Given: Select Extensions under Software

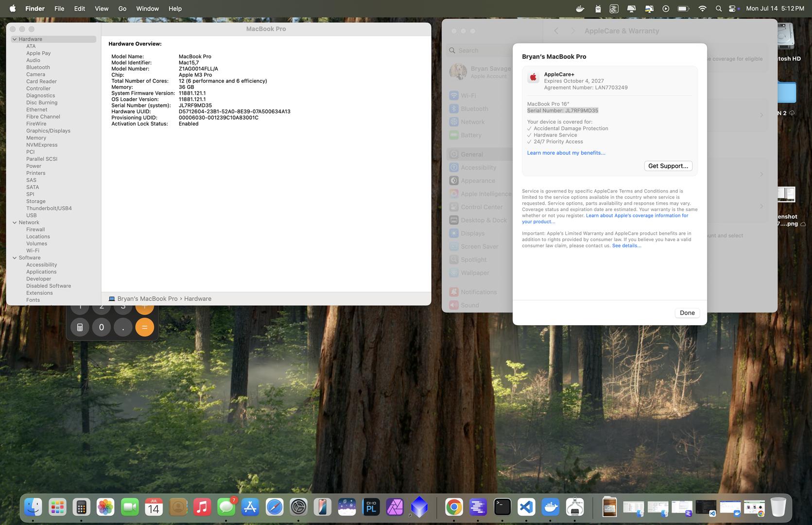Looking at the screenshot, I should pyautogui.click(x=39, y=293).
